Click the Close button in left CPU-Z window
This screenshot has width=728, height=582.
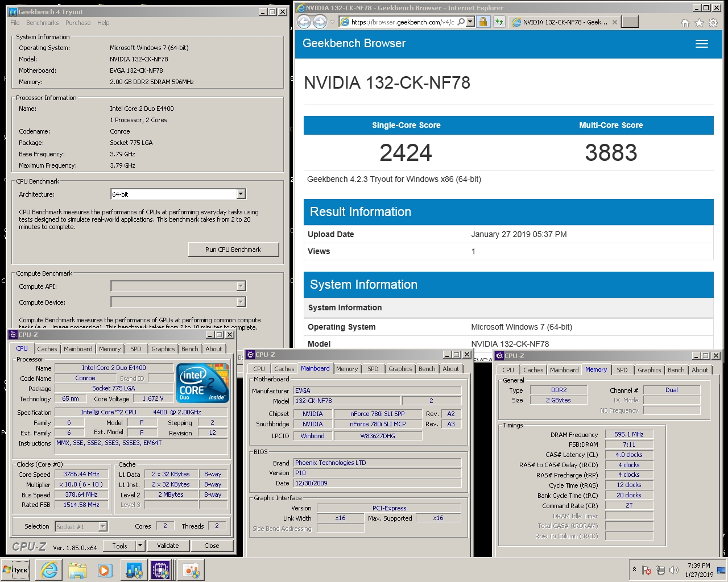(212, 546)
